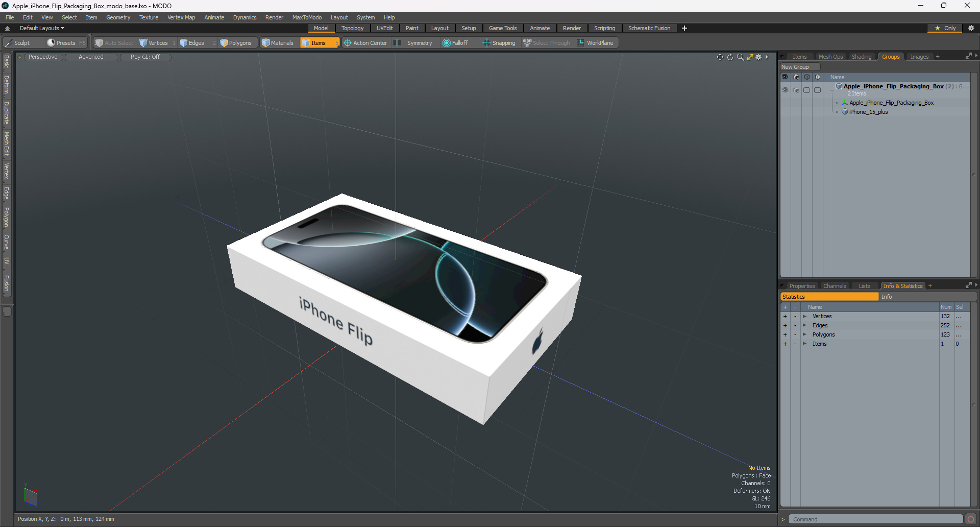Click into the Command input field
Image resolution: width=980 pixels, height=527 pixels.
[x=875, y=519]
